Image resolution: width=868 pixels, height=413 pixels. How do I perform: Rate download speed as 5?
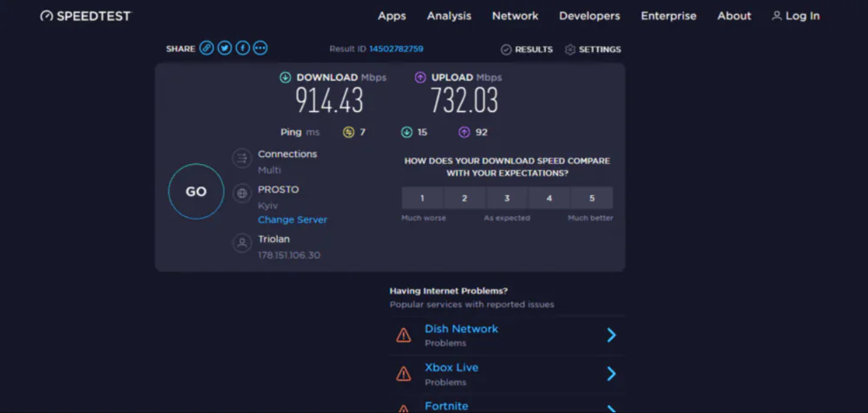click(x=592, y=198)
